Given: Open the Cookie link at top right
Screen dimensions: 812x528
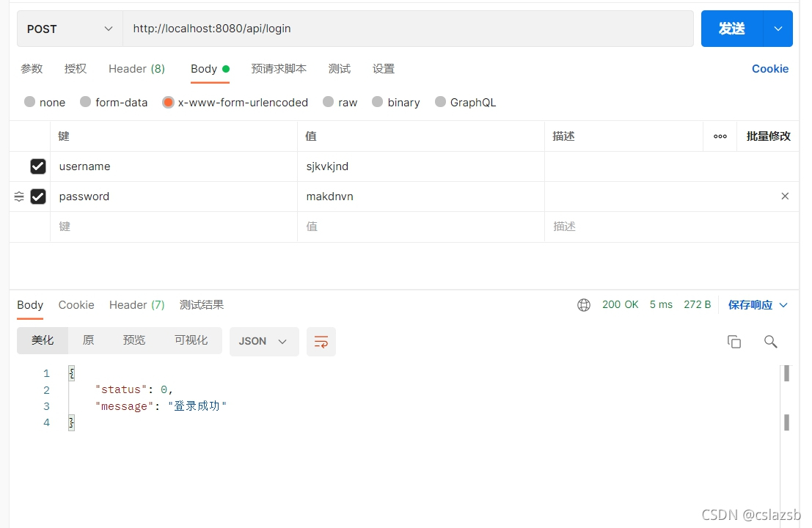Looking at the screenshot, I should (770, 69).
